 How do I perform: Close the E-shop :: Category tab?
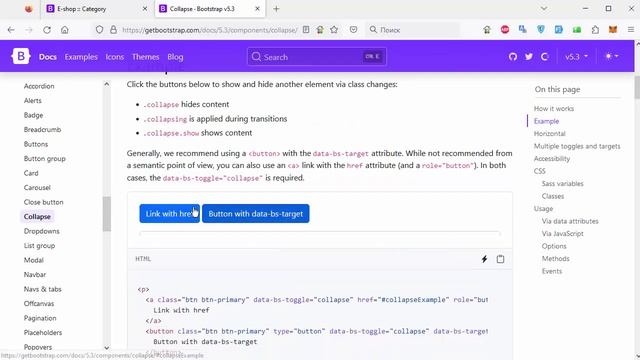[145, 9]
